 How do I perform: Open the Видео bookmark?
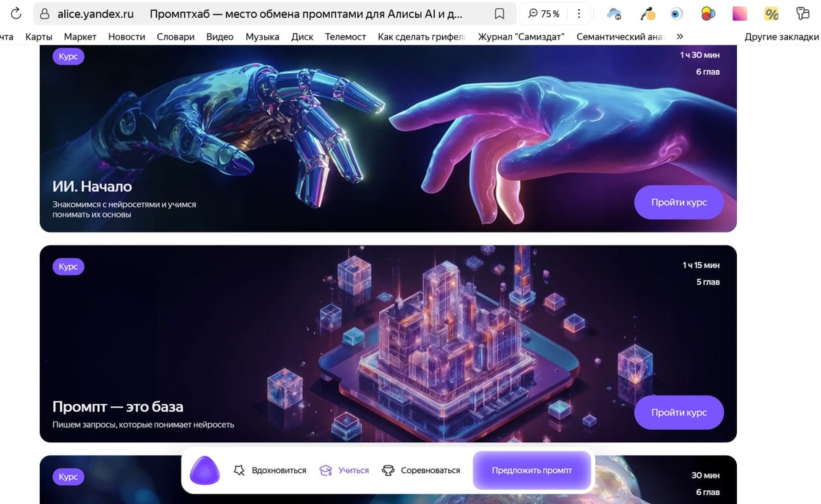(x=220, y=37)
